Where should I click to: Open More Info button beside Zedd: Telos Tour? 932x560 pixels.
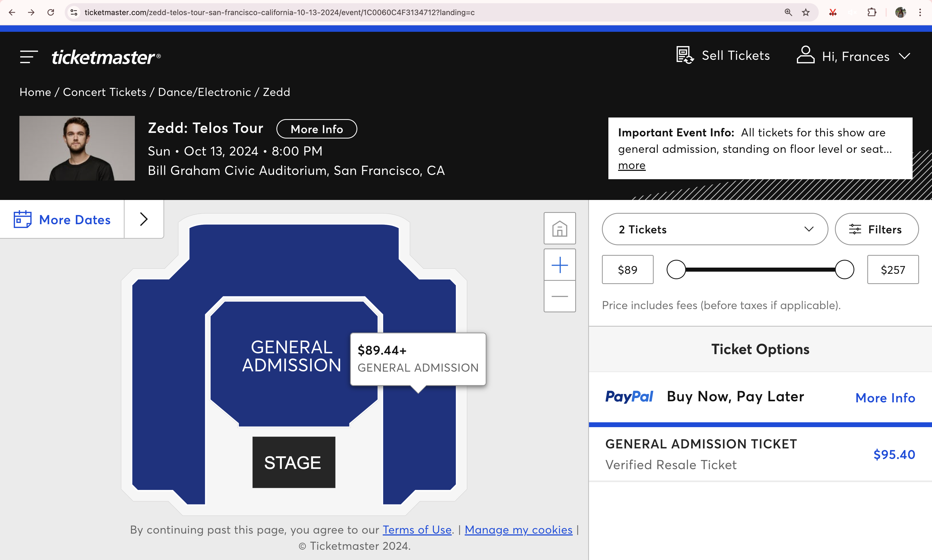point(316,129)
